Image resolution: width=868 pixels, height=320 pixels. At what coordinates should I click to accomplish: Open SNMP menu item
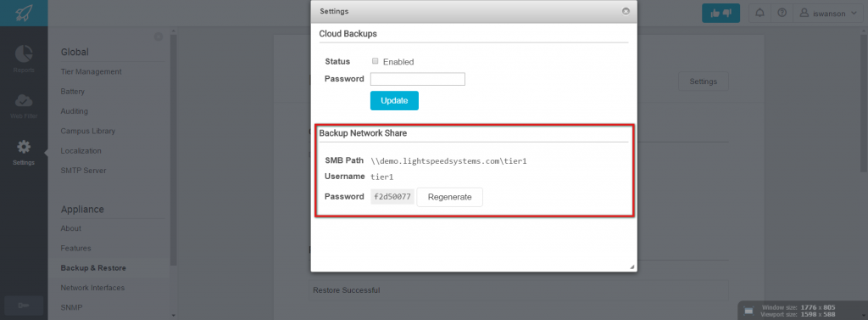[x=71, y=307]
